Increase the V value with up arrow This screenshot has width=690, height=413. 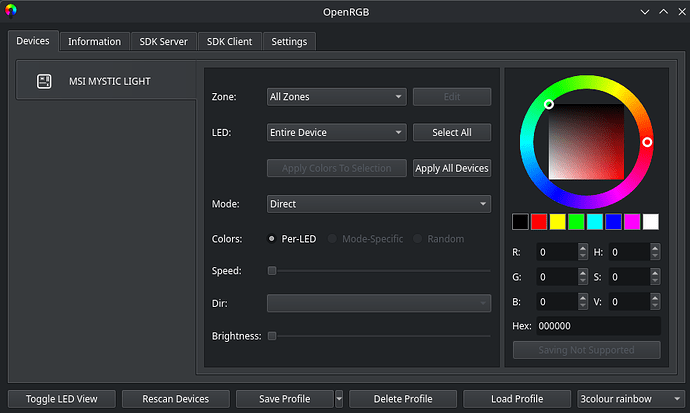click(655, 298)
